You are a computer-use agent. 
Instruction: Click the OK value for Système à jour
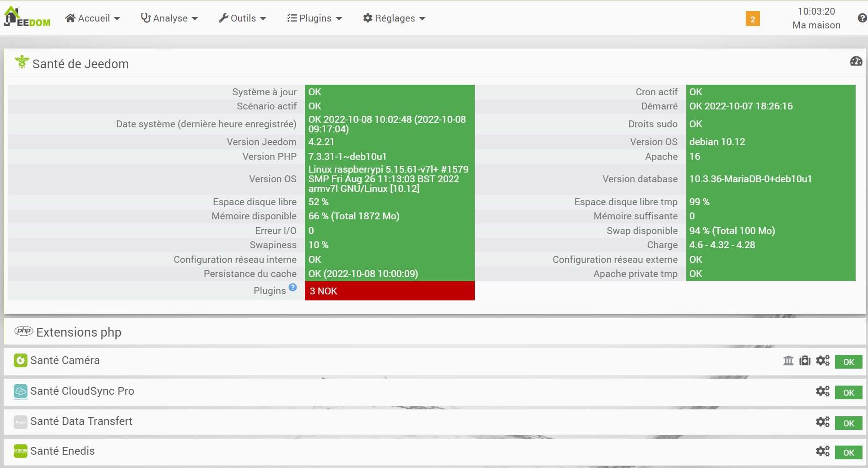(x=315, y=92)
